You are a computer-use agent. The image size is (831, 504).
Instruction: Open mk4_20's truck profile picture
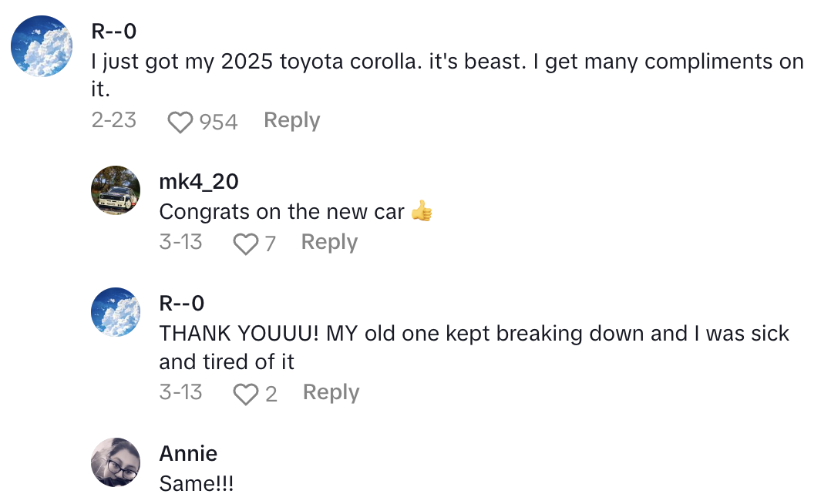point(116,190)
